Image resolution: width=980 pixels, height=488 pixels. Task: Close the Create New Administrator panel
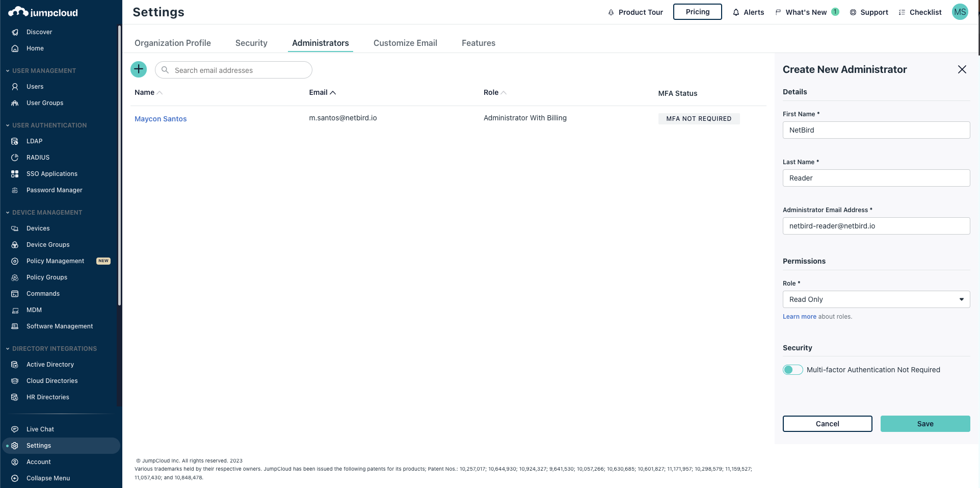click(962, 69)
